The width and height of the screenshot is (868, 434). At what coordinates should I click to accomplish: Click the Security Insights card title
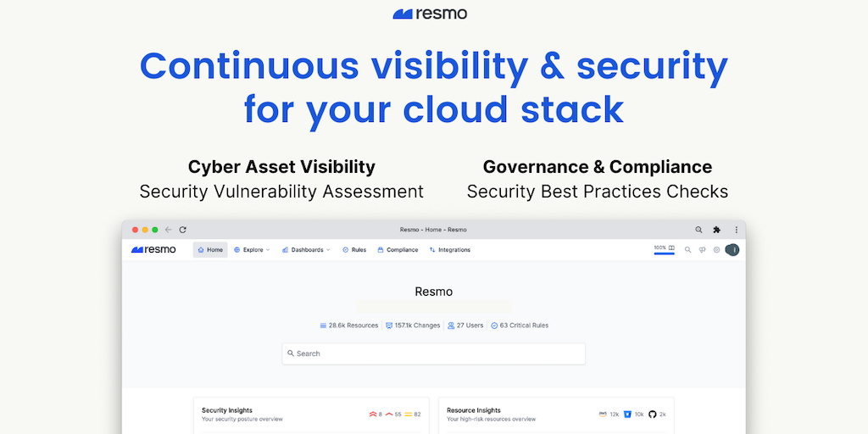[227, 410]
